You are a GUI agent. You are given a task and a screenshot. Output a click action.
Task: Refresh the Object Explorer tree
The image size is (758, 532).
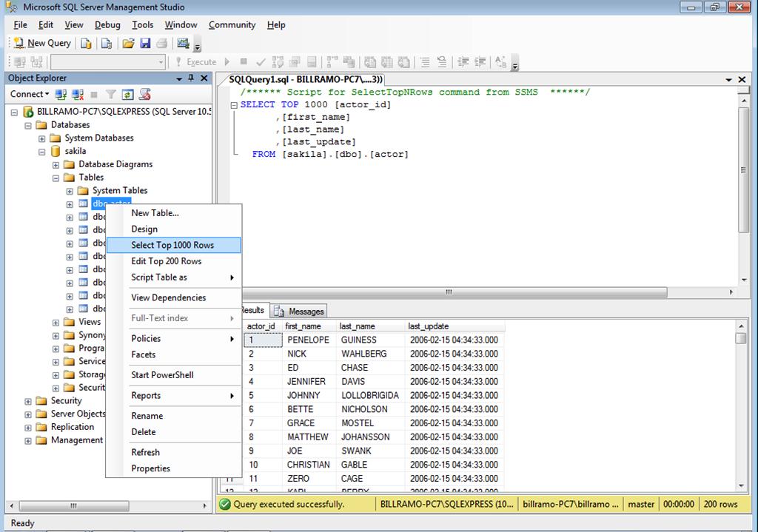click(x=127, y=94)
